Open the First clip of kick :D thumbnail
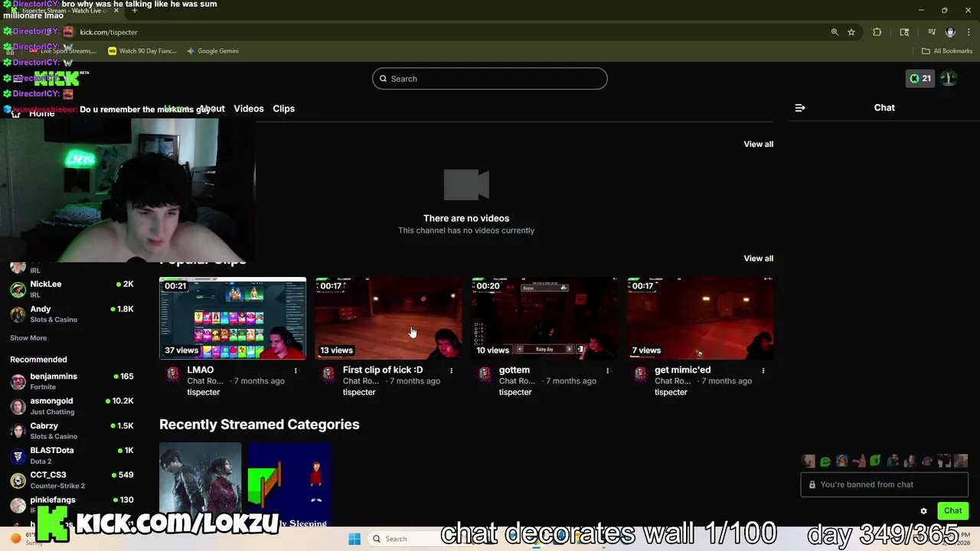 click(x=389, y=318)
